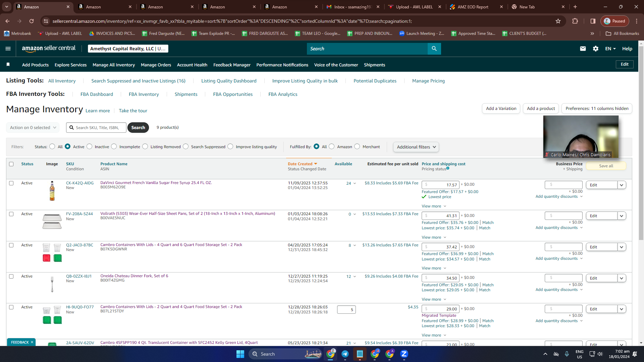Click the Add a Variation button

(x=501, y=109)
